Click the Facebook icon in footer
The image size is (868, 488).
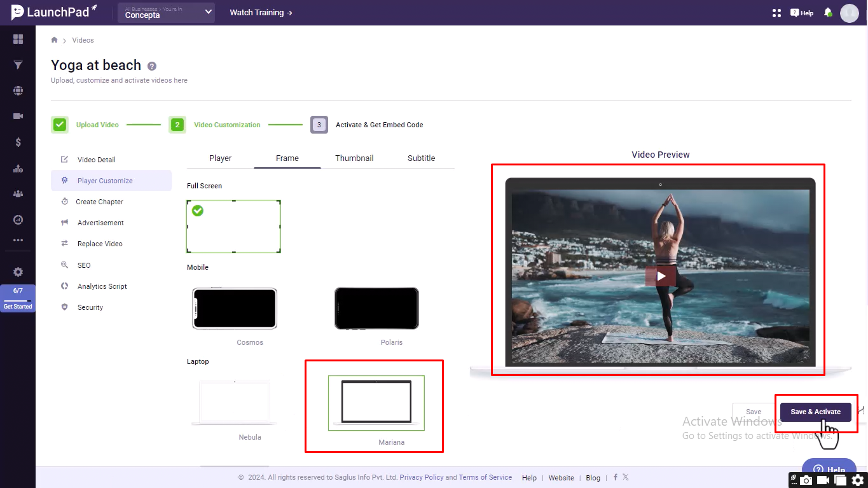(x=616, y=477)
